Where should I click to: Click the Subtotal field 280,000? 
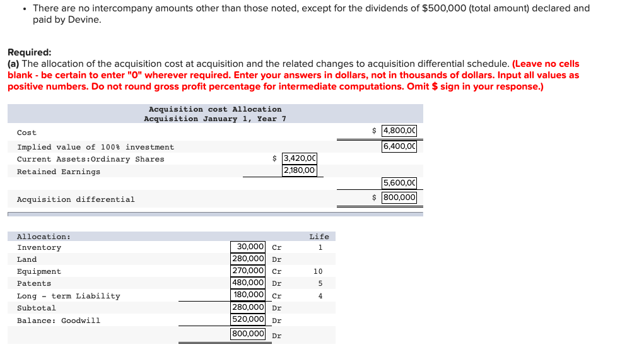tap(248, 307)
